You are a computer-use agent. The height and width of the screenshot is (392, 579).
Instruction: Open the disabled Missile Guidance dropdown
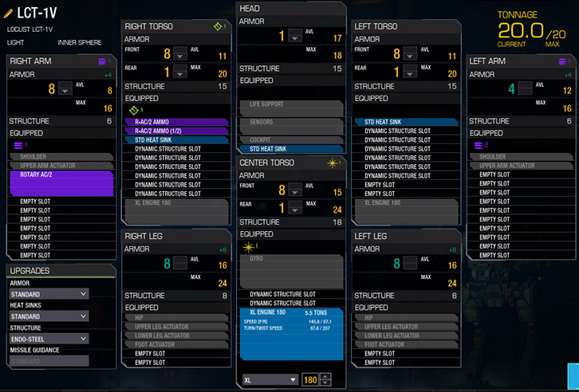(49, 361)
